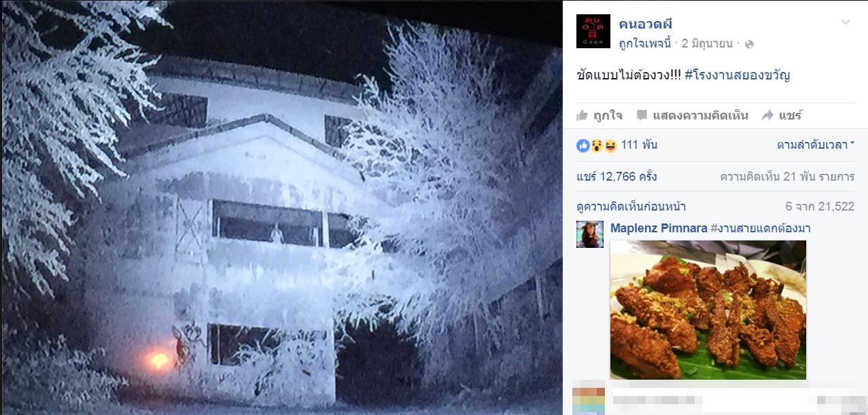Click the คนอวดผี page profile picture
The height and width of the screenshot is (415, 868).
(593, 31)
